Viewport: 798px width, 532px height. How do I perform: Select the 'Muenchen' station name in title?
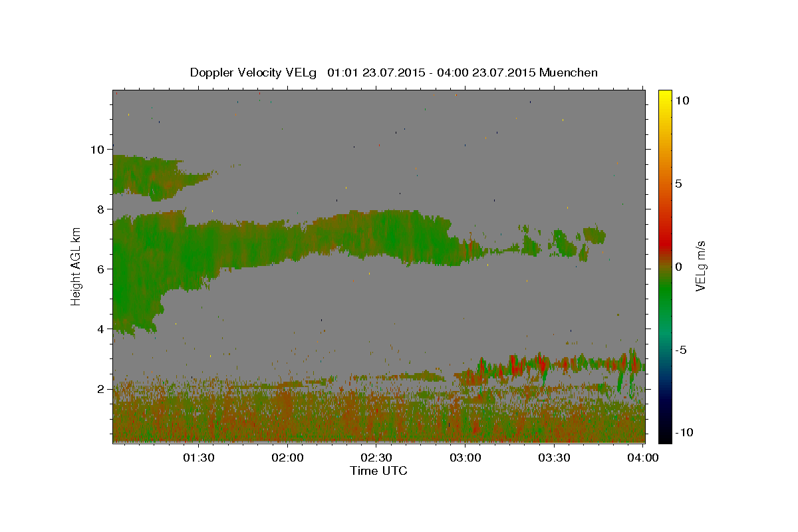[x=569, y=72]
